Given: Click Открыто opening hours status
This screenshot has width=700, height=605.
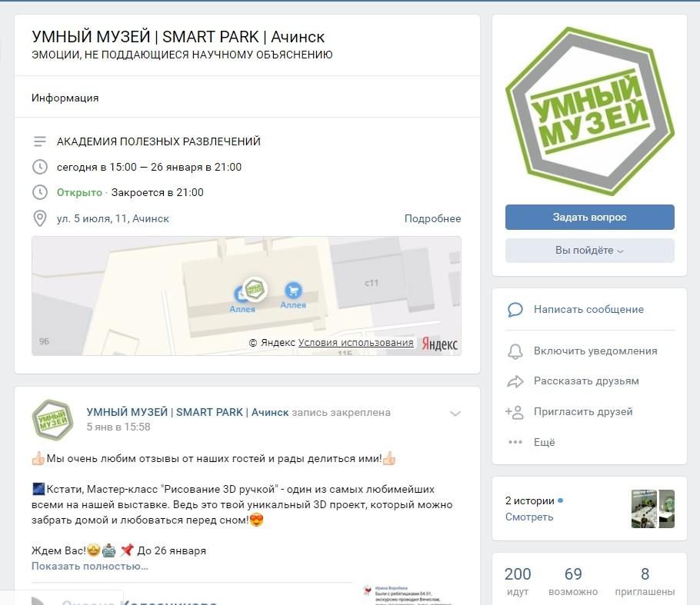Looking at the screenshot, I should [79, 193].
